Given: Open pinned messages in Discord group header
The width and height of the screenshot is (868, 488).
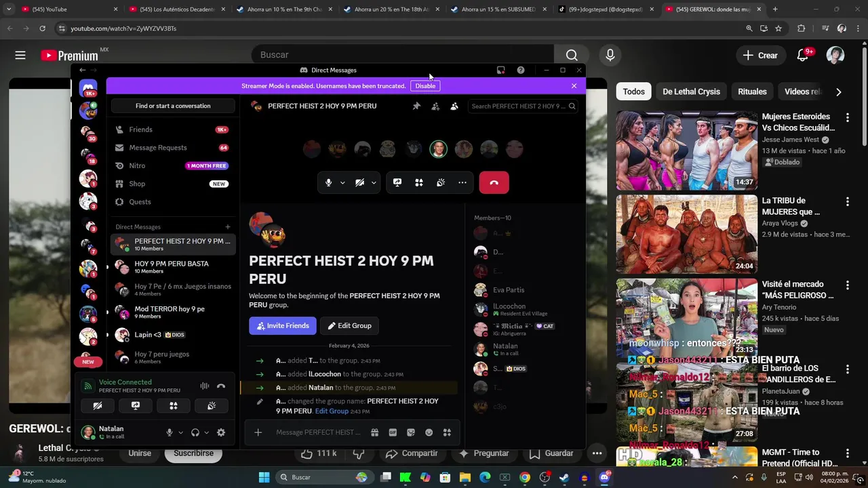Looking at the screenshot, I should coord(416,106).
